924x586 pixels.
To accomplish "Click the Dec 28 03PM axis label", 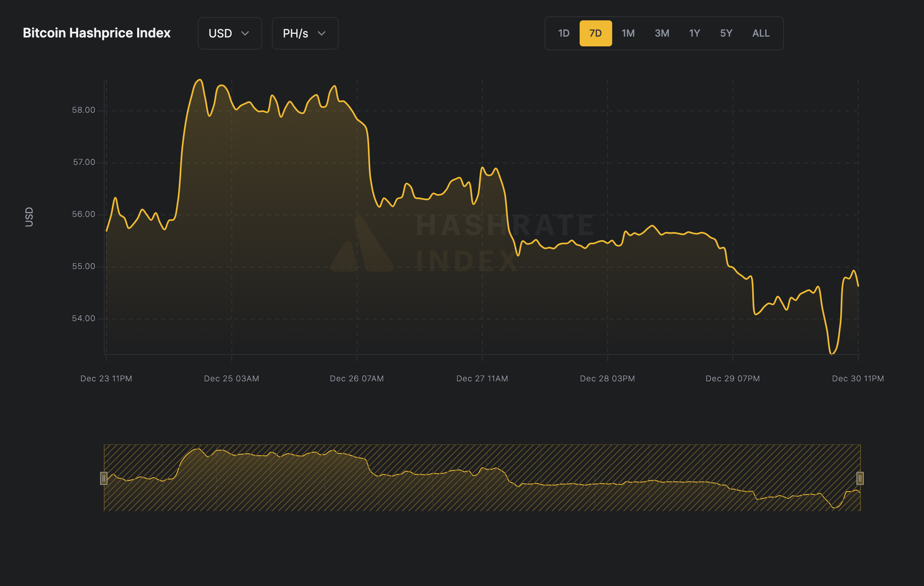I will pos(607,378).
